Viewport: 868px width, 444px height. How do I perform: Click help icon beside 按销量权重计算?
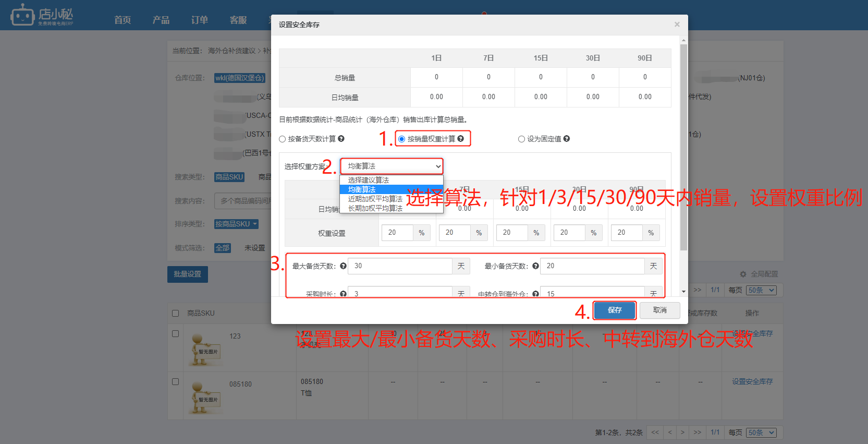point(460,139)
